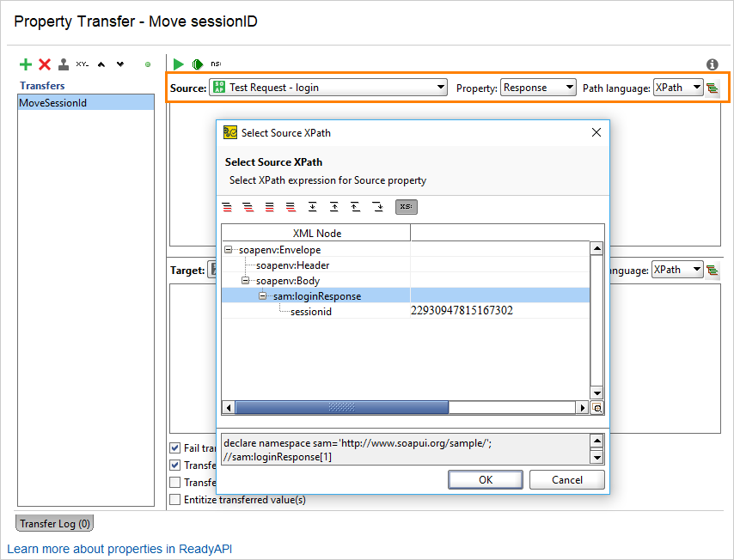Run the property transfer
This screenshot has width=734, height=560.
click(x=177, y=64)
